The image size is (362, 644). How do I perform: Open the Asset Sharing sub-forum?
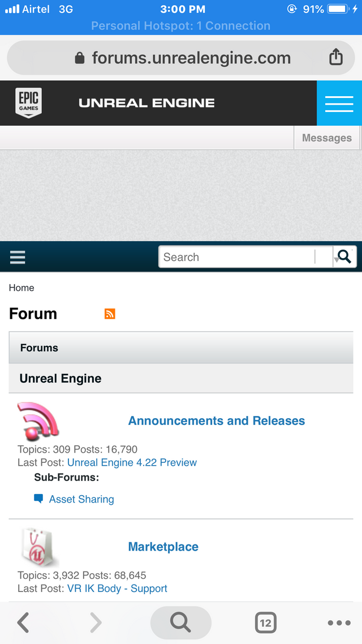tap(81, 499)
